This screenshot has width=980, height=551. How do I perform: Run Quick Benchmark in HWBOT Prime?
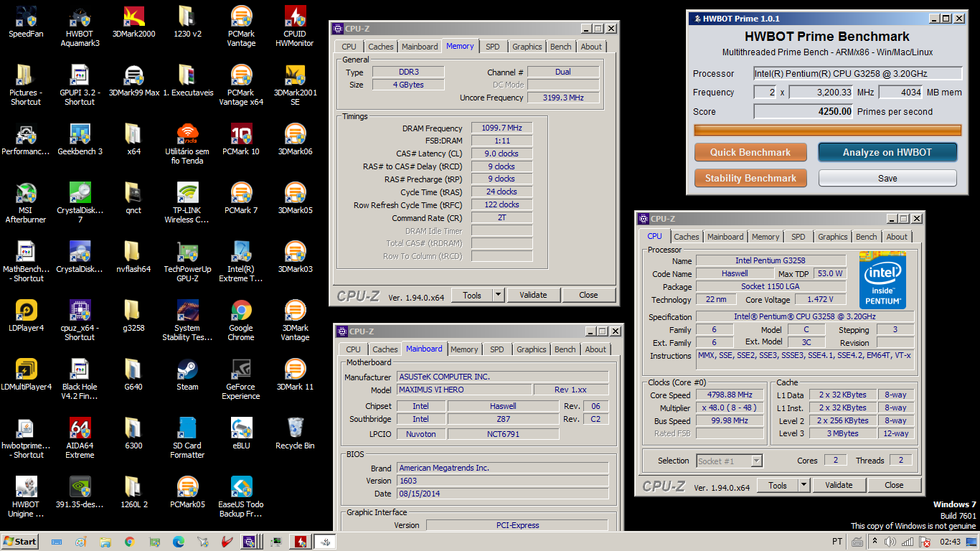coord(750,152)
